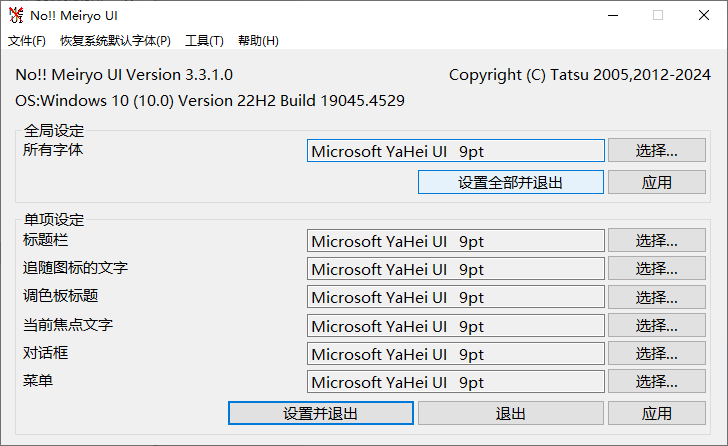Click 选择 button next to 调色板标题
The width and height of the screenshot is (728, 446).
(x=656, y=297)
